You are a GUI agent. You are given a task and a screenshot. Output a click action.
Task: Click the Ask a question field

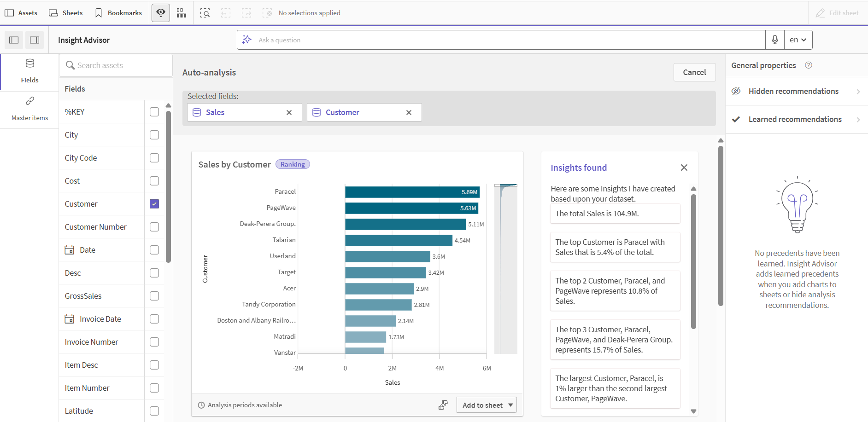(x=461, y=40)
